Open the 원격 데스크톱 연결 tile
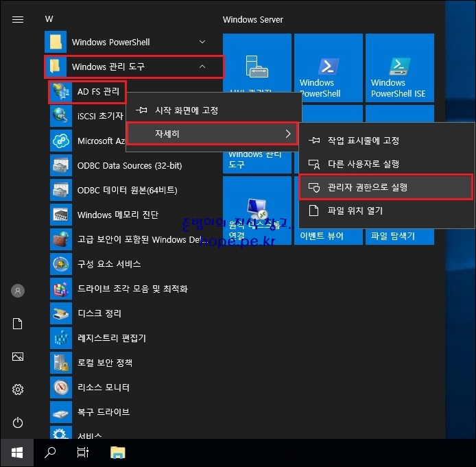Image resolution: width=476 pixels, height=467 pixels. (x=257, y=211)
